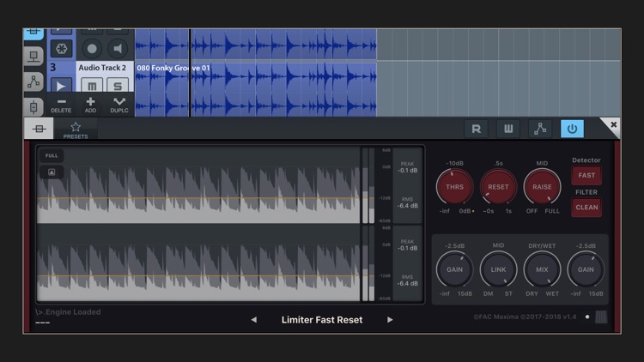This screenshot has height=362, width=644.
Task: Delete the track using the DELETE minus button
Action: point(61,105)
